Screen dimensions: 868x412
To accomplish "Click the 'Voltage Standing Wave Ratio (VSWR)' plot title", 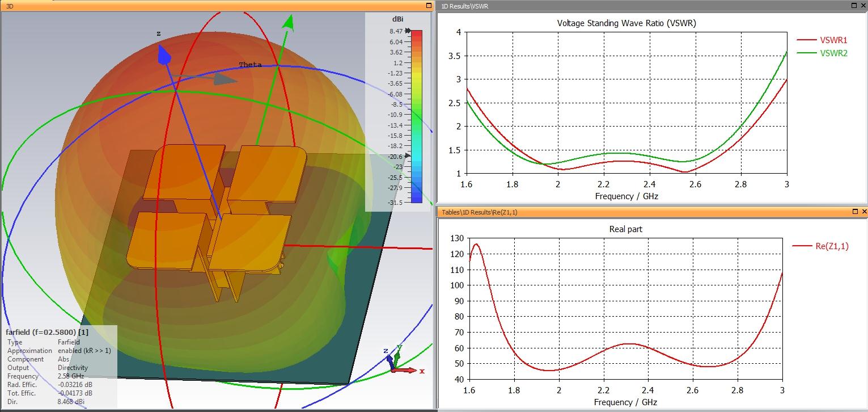I will 626,23.
